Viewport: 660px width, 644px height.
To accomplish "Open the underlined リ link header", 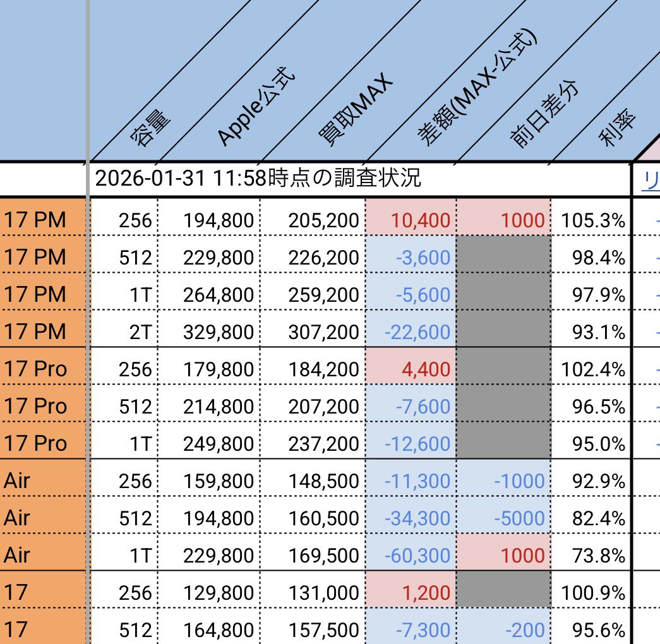I will point(651,180).
